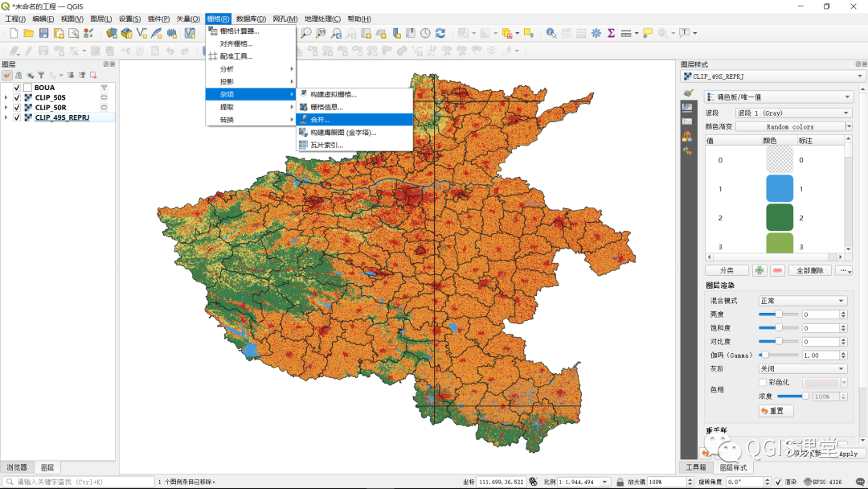Viewport: 868px width, 489px height.
Task: Enable the Colorize checkbox under hue
Action: coord(762,382)
